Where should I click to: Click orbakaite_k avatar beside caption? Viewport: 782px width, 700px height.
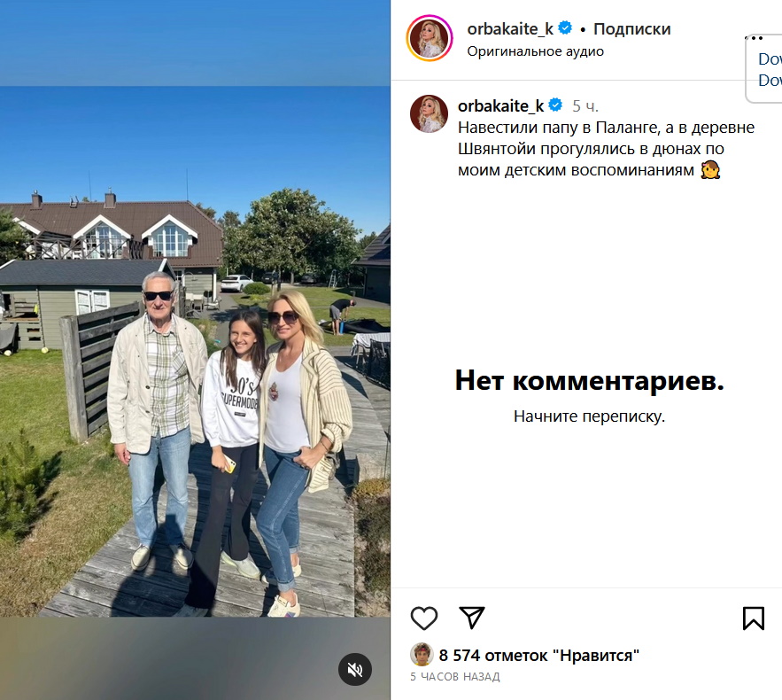(429, 113)
